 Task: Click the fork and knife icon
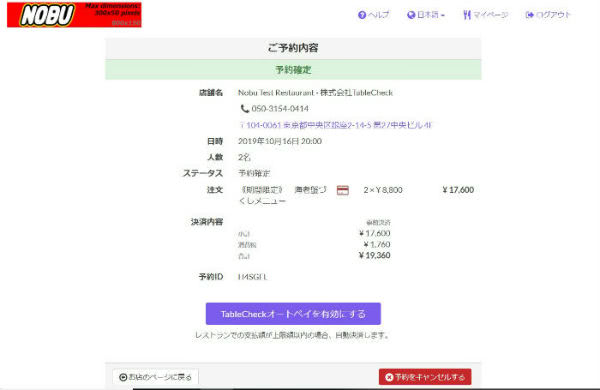pyautogui.click(x=467, y=15)
